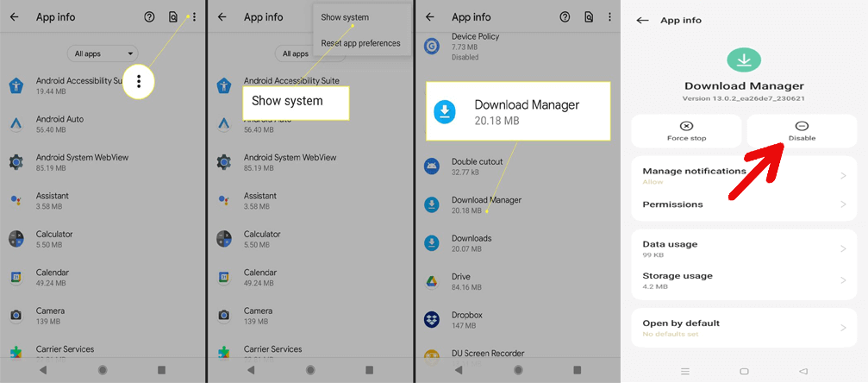Open the Dropbox app entry icon
This screenshot has height=383, width=868.
pos(431,319)
